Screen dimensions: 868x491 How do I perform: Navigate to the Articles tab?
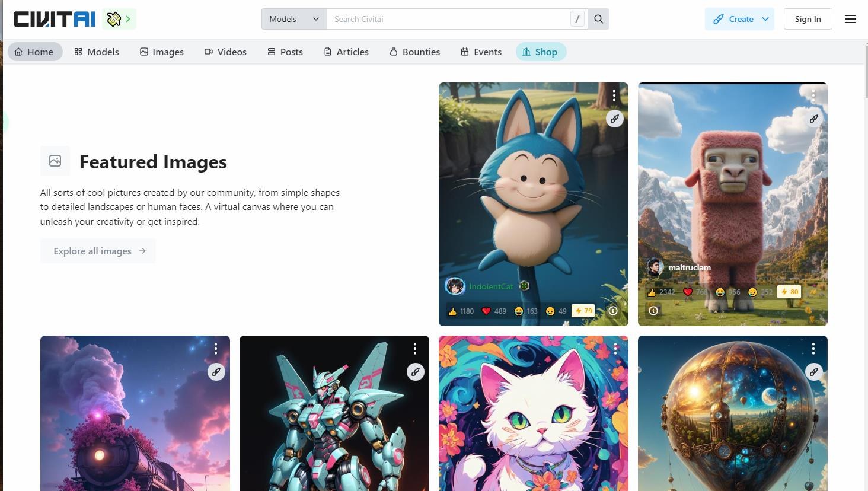pyautogui.click(x=346, y=52)
